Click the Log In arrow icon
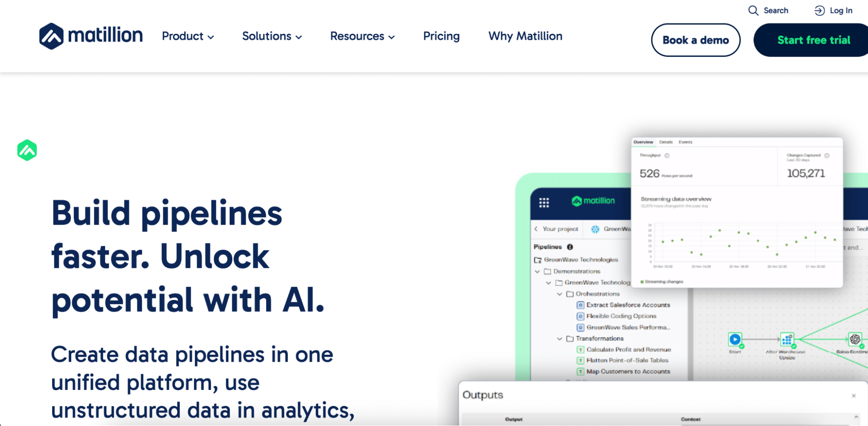This screenshot has width=868, height=426. pyautogui.click(x=819, y=10)
